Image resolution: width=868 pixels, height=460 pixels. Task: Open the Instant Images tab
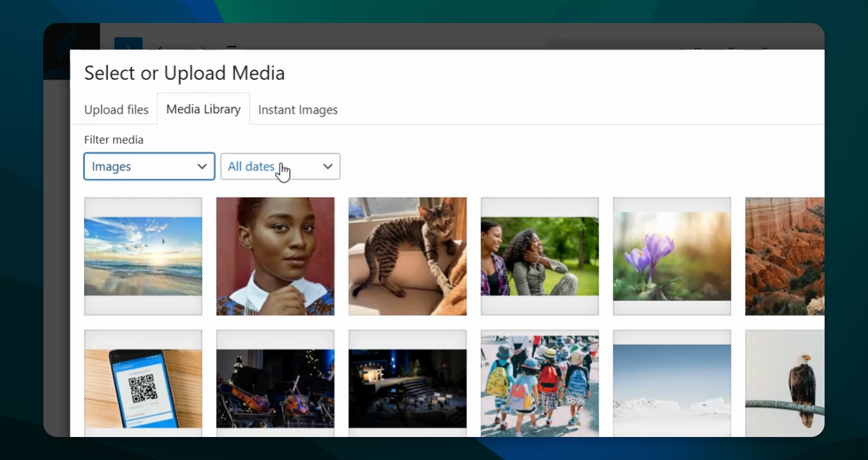click(x=298, y=110)
